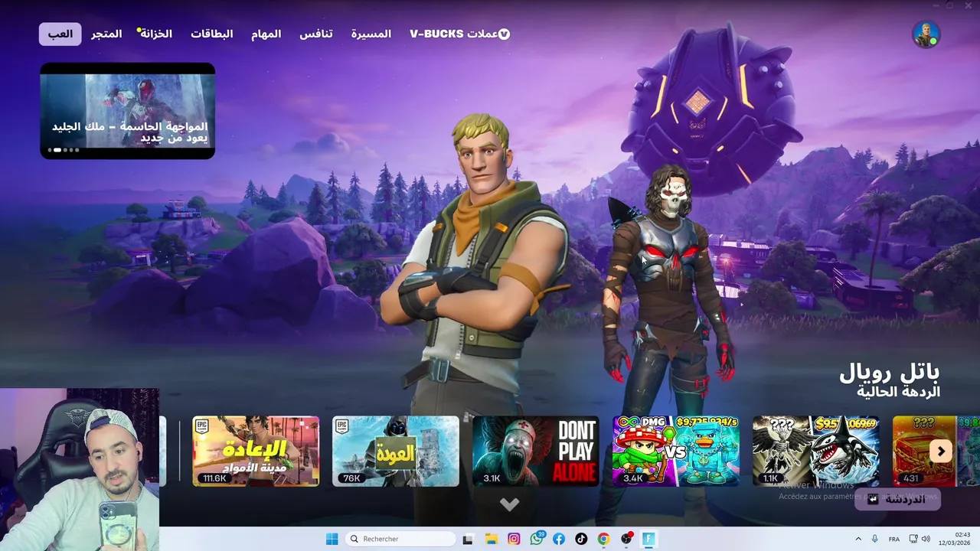Open the الخزانة (Locker) tab
The height and width of the screenshot is (551, 980).
tap(155, 34)
